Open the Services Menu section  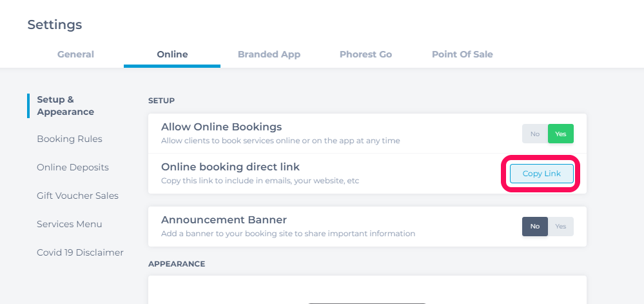70,224
